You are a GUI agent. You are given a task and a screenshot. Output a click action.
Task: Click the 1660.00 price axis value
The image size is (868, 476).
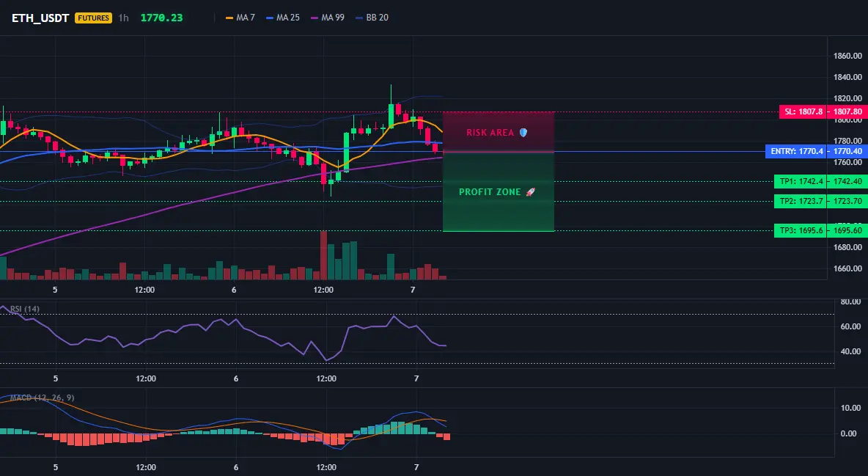[847, 268]
